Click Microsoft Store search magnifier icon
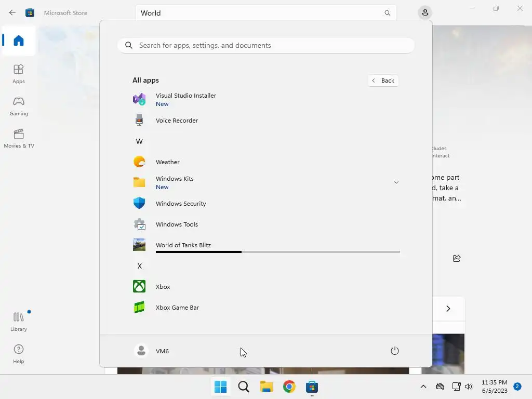The image size is (532, 399). tap(388, 13)
